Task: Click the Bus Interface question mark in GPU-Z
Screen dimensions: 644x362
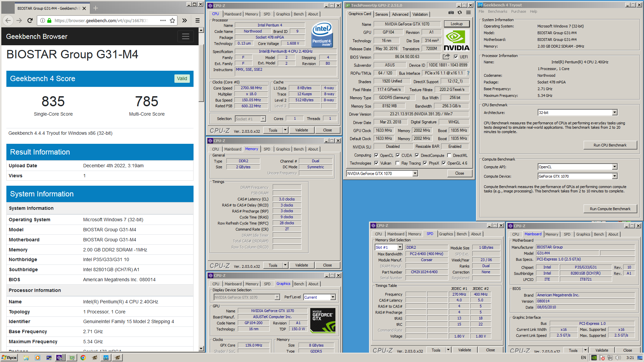Action: (468, 73)
